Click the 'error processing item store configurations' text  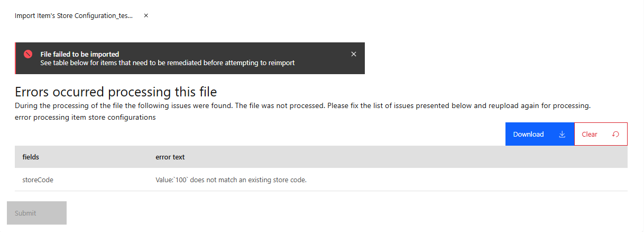[85, 118]
